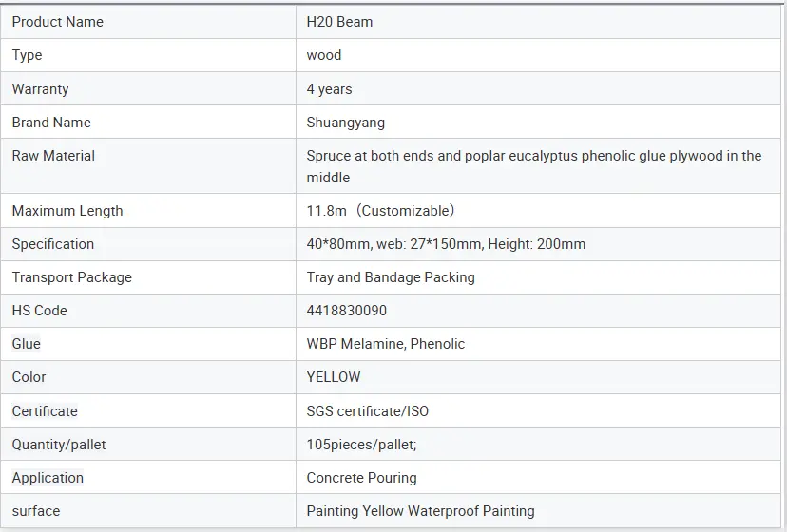Image resolution: width=787 pixels, height=532 pixels.
Task: Select the 'H20 Beam' value cell
Action: click(x=339, y=22)
